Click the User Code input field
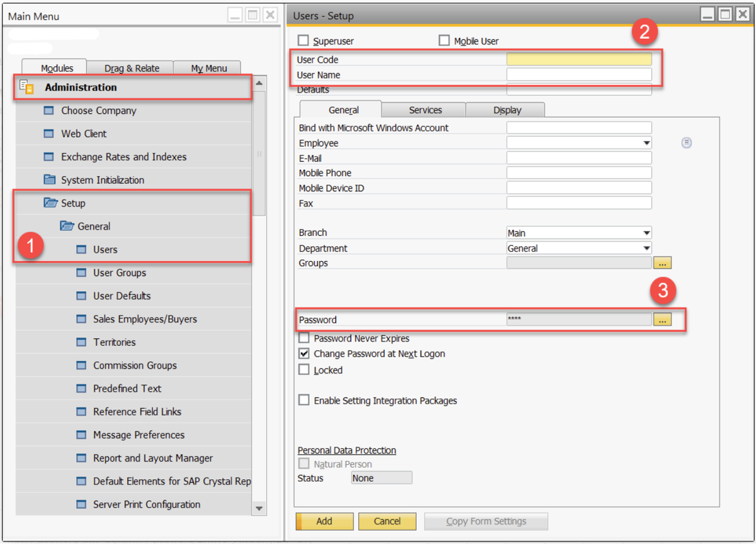756x544 pixels. (x=579, y=60)
